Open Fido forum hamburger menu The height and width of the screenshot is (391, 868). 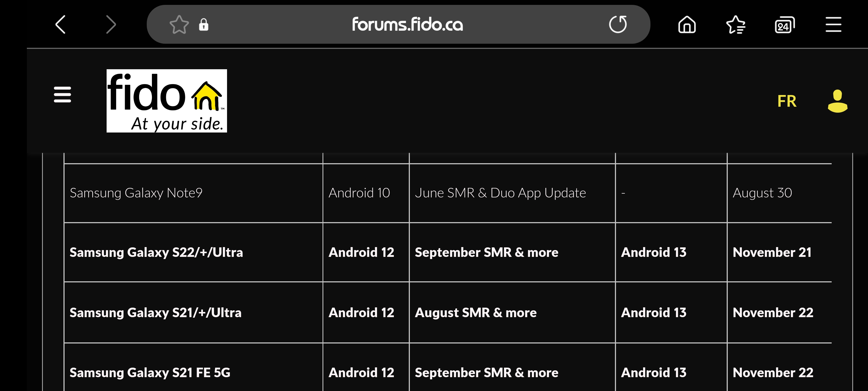(x=62, y=94)
